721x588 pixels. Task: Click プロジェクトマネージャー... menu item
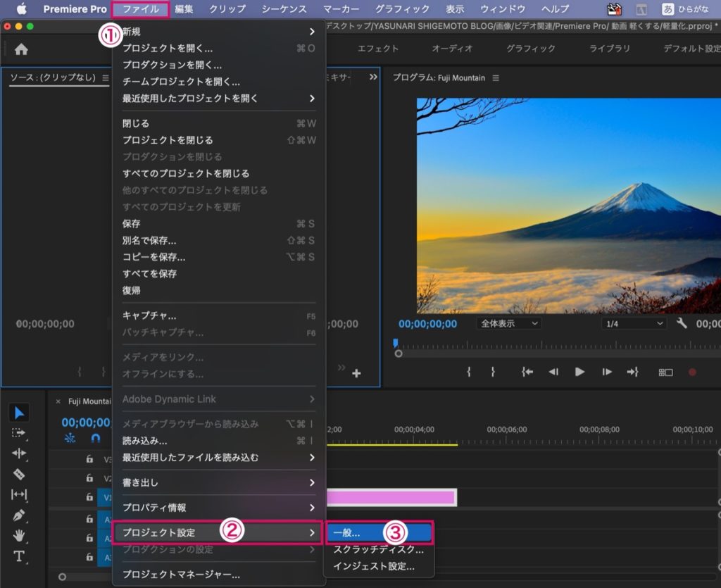219,575
